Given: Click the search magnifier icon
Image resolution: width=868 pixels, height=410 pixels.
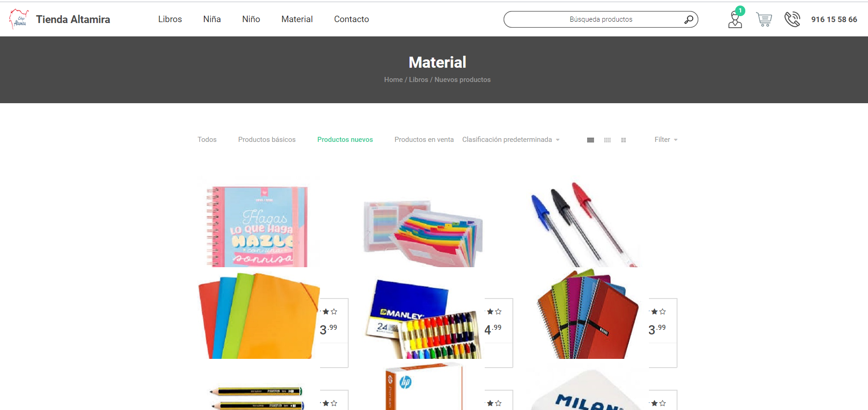Looking at the screenshot, I should (x=689, y=19).
